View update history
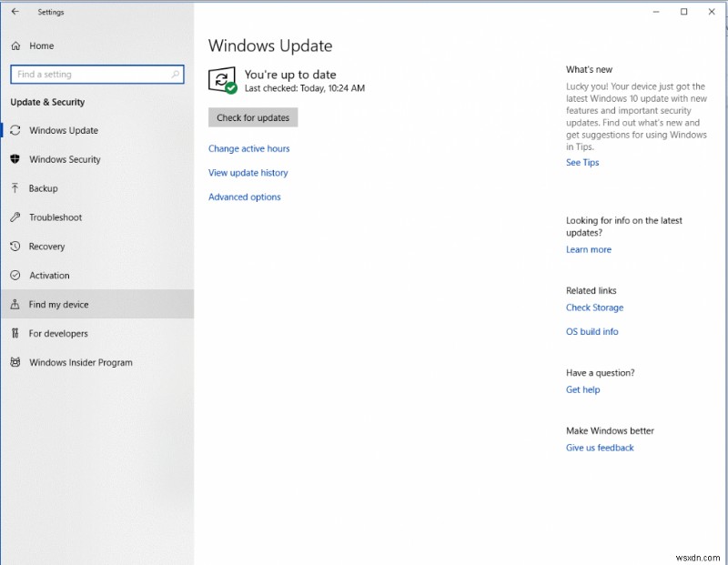 248,172
